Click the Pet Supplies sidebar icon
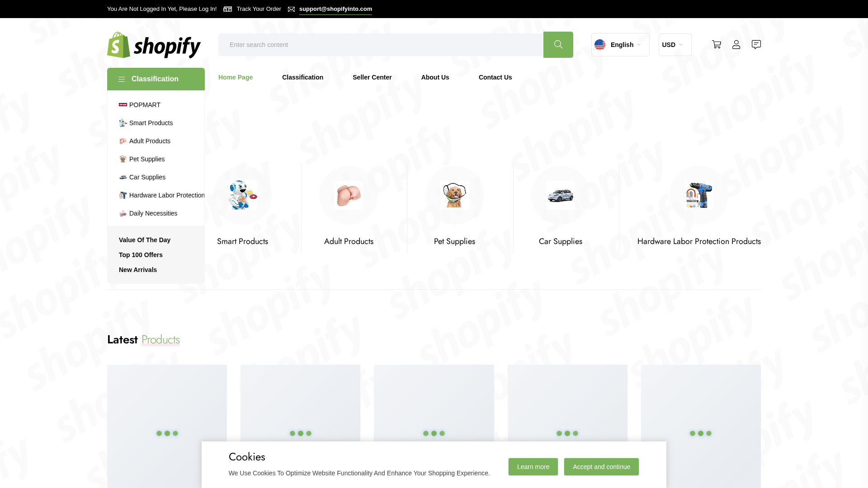The height and width of the screenshot is (488, 868). (x=123, y=159)
